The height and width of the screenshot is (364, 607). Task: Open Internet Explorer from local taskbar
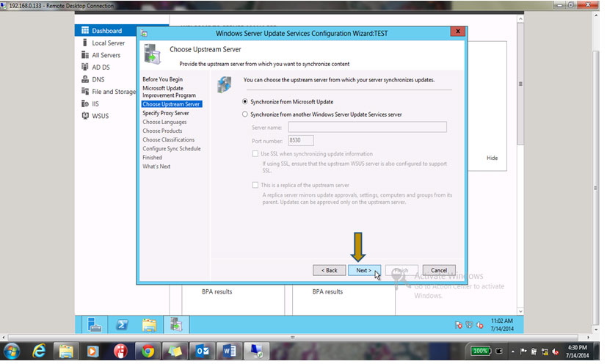(x=39, y=352)
